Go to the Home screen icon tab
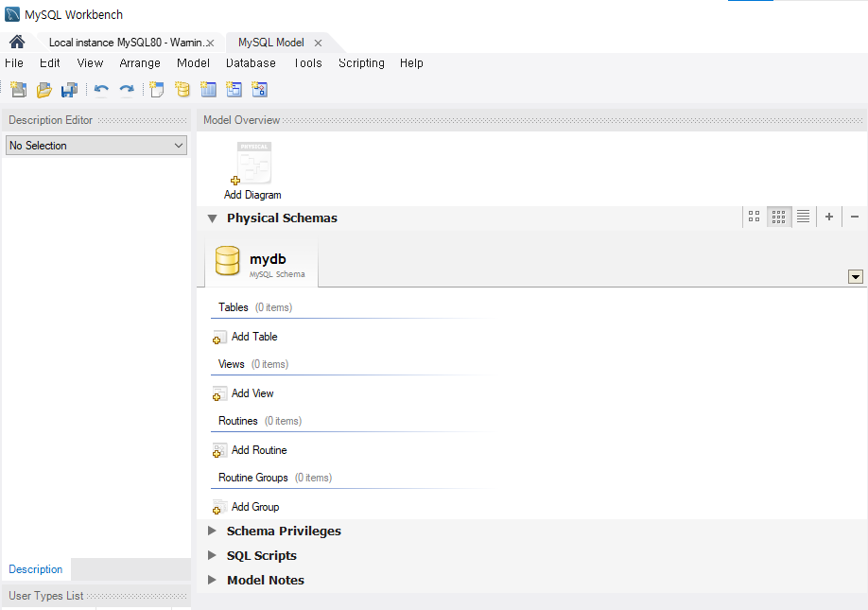Image resolution: width=868 pixels, height=610 pixels. click(17, 42)
